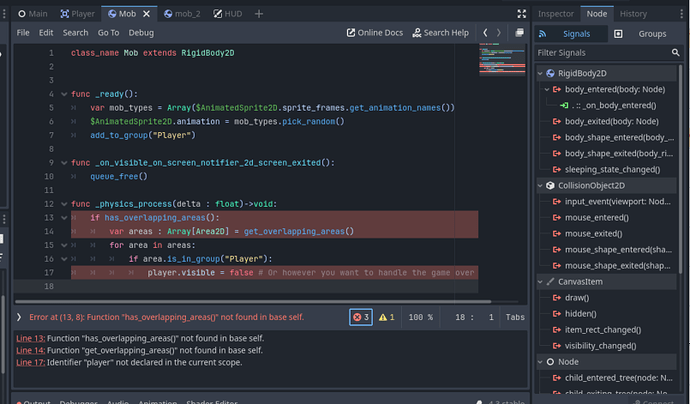Screen dimensions: 690x404
Task: Click Search Help button
Action: (440, 33)
